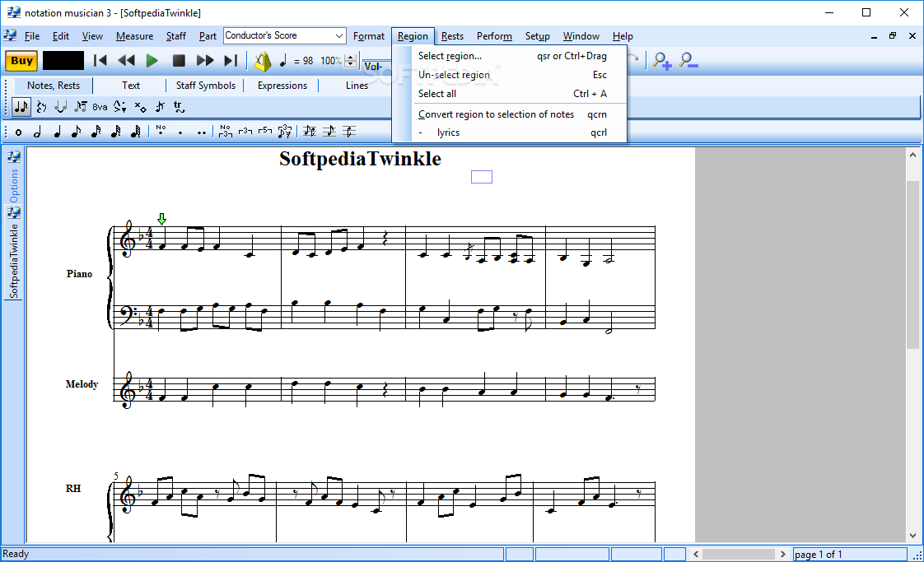
Task: Click the zoom-in magnifier icon
Action: point(661,61)
